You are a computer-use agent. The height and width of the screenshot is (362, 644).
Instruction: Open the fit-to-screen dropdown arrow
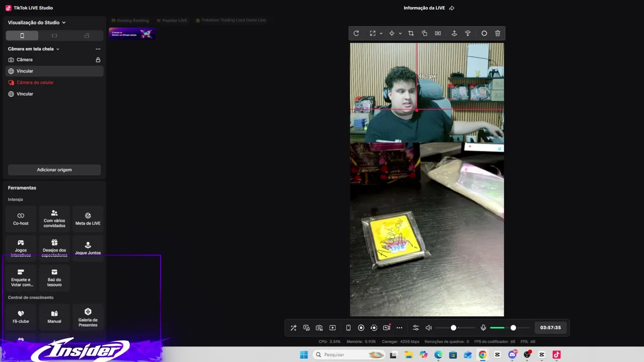[x=381, y=34]
